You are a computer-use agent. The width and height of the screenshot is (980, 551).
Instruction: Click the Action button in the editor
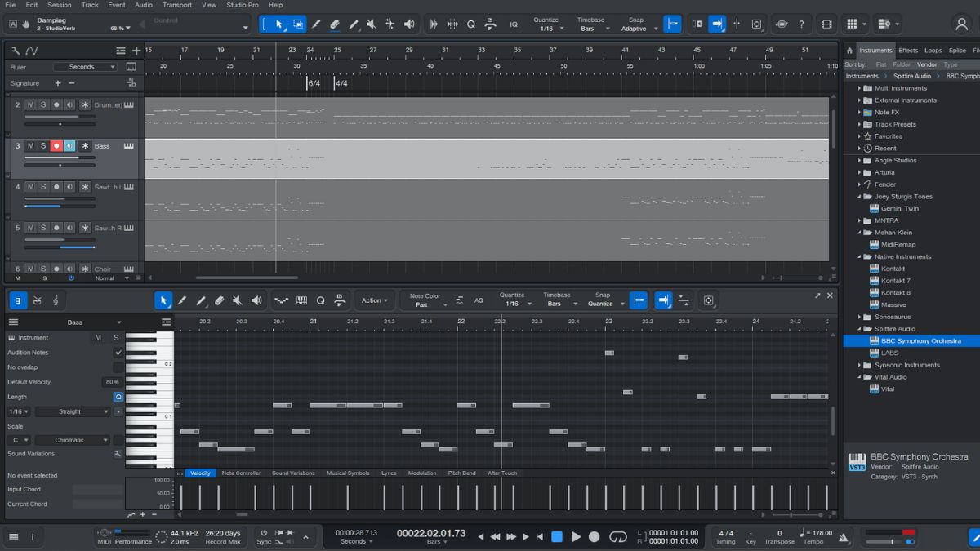pyautogui.click(x=374, y=300)
